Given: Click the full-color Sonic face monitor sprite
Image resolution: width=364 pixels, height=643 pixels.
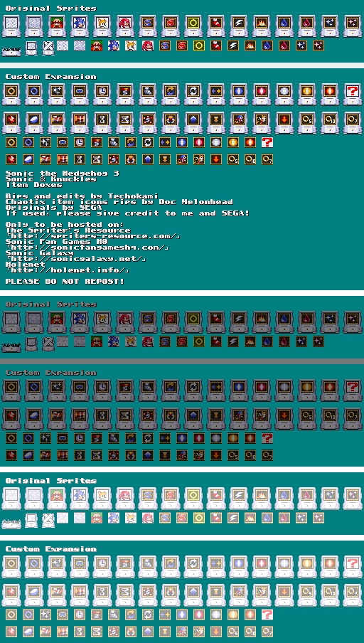Looking at the screenshot, I should point(80,26).
